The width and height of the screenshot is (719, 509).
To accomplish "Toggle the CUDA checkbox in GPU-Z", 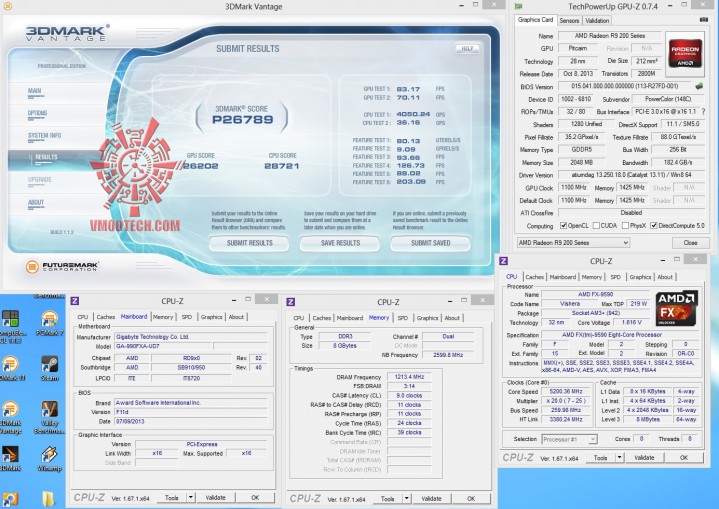I will click(596, 225).
